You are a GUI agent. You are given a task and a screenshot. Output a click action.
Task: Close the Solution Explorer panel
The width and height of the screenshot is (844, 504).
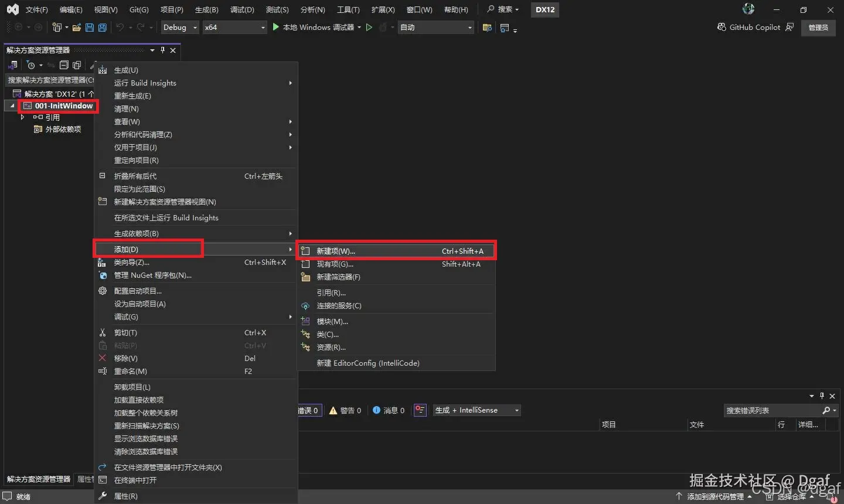[173, 50]
